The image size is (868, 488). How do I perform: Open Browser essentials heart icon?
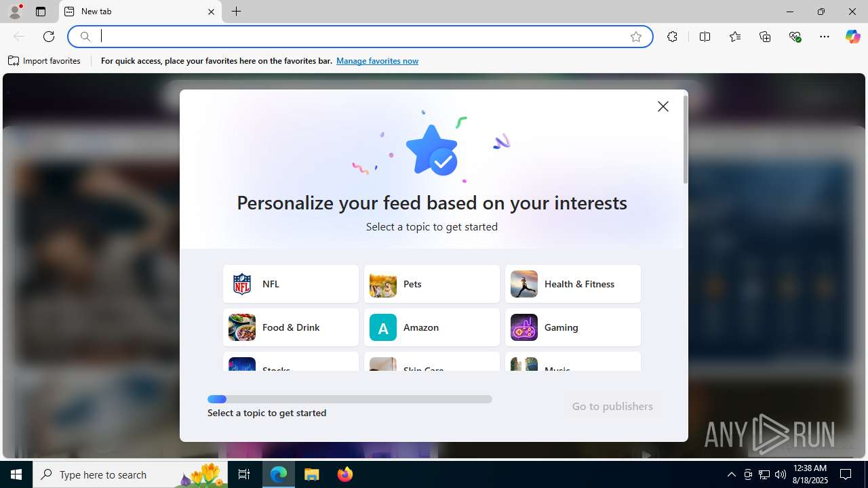pyautogui.click(x=795, y=37)
